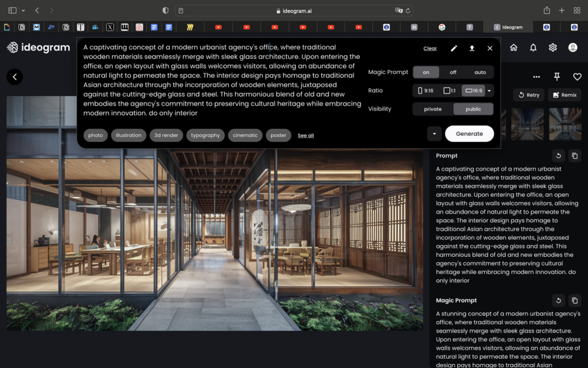Copy the Prompt text with the copy icon
Viewport: 588px width, 368px height.
(574, 156)
